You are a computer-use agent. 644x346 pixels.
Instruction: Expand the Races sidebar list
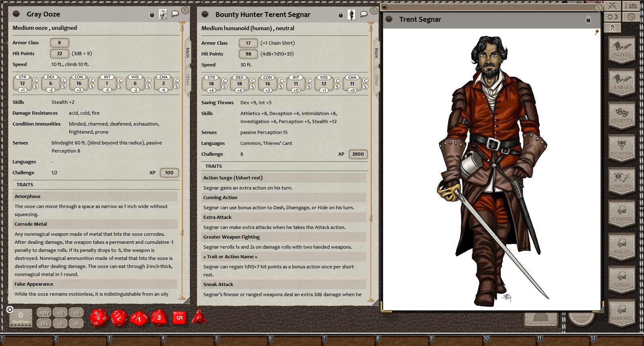coord(622,247)
